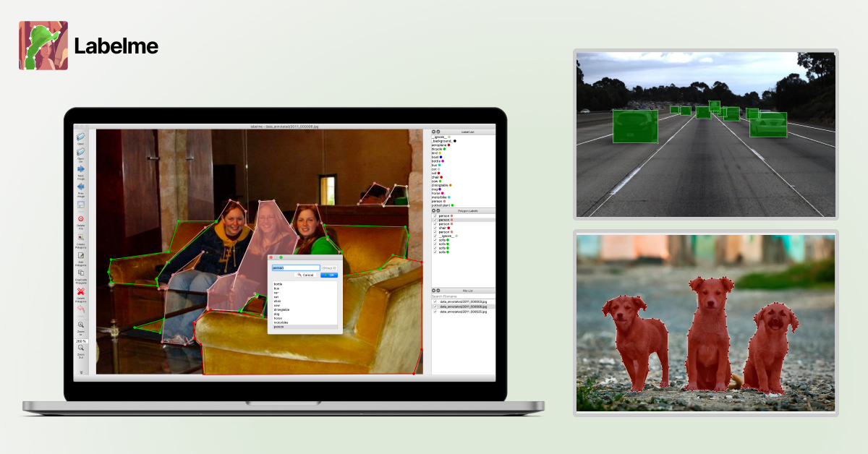Uncheck the chair polygon label checkbox
Viewport: 868px width, 454px height.
(435, 229)
